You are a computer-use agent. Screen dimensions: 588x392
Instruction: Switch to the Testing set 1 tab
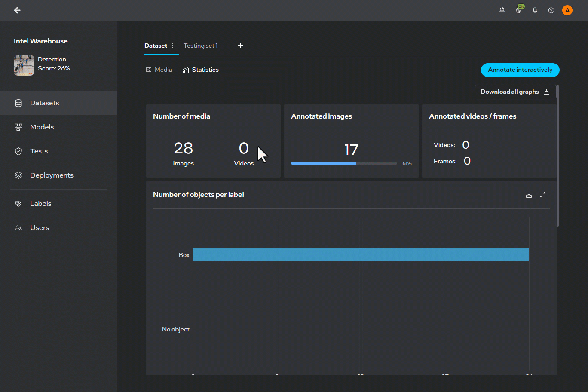[201, 46]
